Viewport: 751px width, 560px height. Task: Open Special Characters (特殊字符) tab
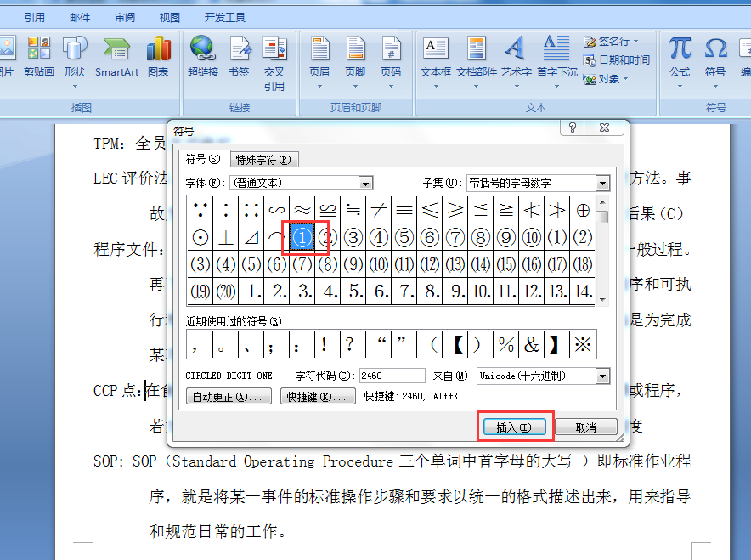click(x=264, y=160)
